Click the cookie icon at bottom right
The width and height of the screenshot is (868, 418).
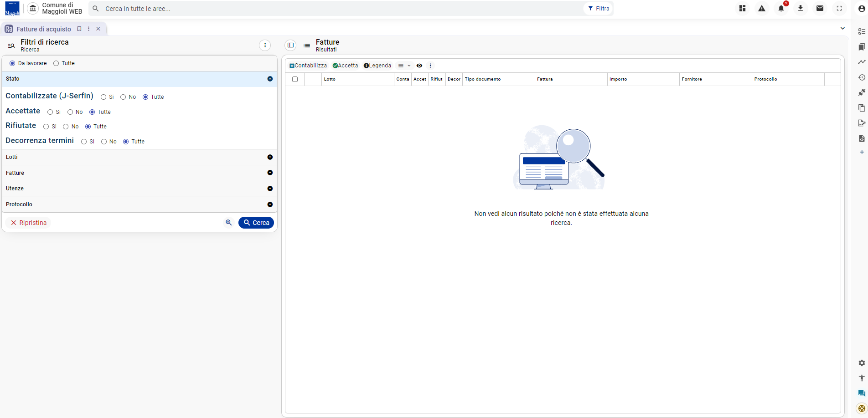tap(862, 408)
